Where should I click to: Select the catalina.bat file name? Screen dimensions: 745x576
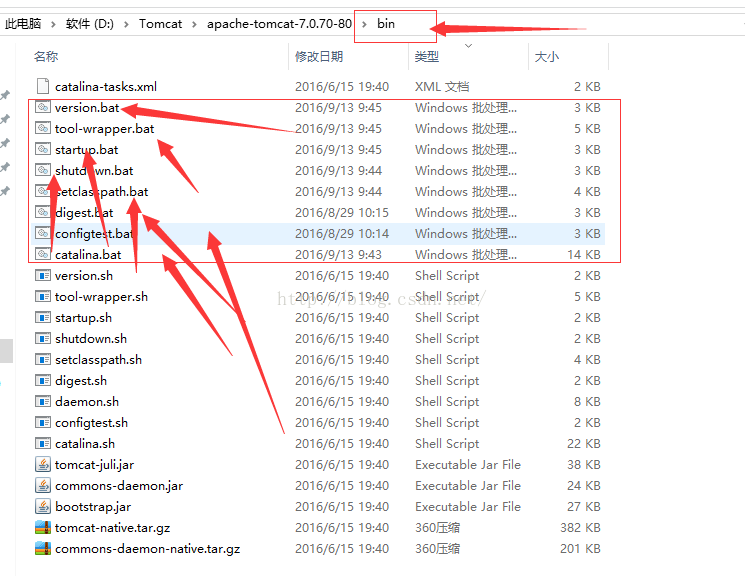(88, 255)
